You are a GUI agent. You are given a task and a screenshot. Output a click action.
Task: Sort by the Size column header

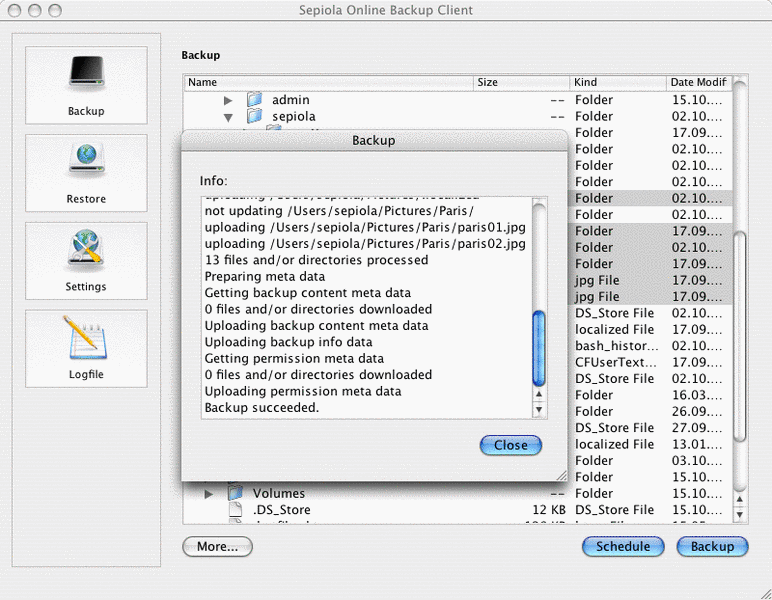coord(521,82)
